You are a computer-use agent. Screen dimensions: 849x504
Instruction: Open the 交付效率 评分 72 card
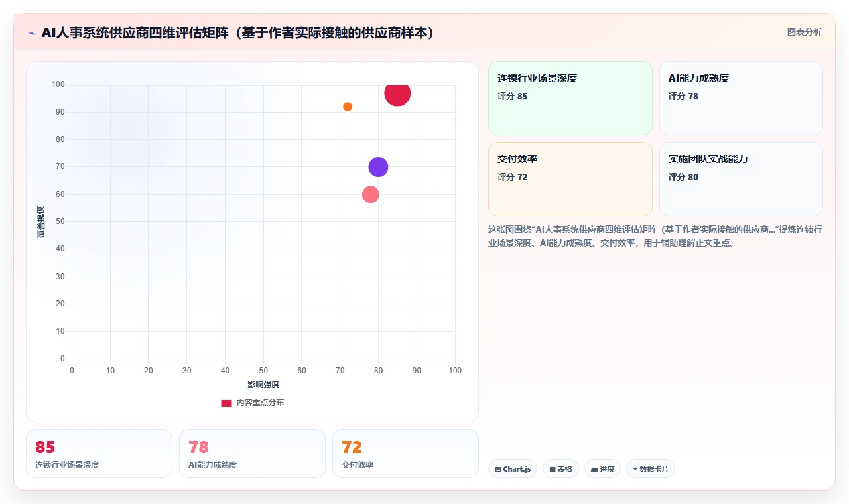pos(570,179)
